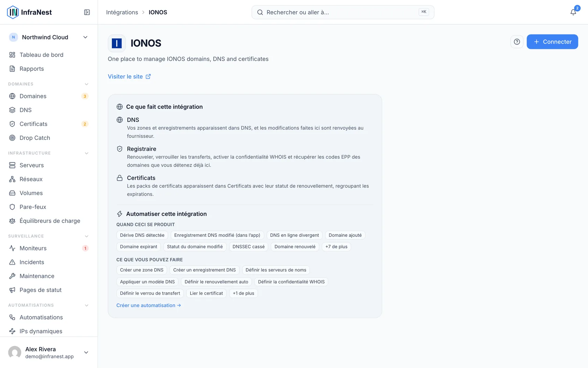
Task: Click the Domaine expirant trigger chip
Action: tap(139, 247)
